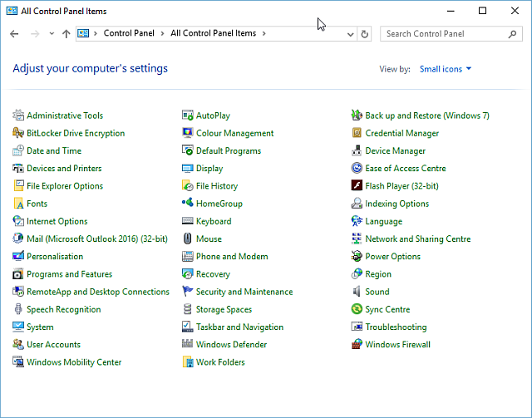Select the Device Manager icon
532x418 pixels.
point(357,151)
